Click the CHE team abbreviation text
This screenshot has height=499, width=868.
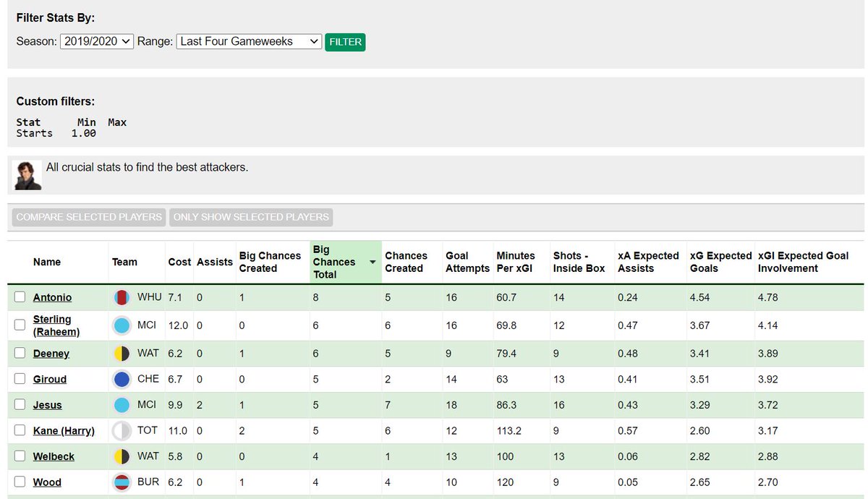click(x=148, y=379)
